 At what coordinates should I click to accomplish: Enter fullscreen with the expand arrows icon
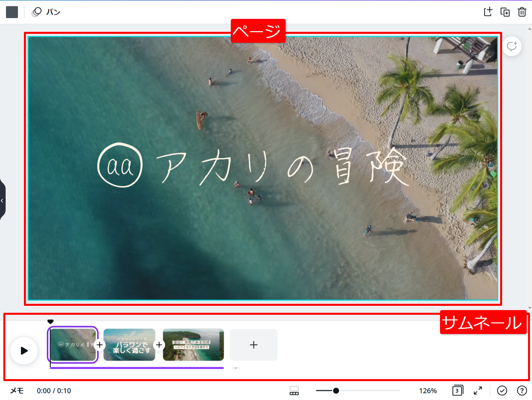pos(478,390)
